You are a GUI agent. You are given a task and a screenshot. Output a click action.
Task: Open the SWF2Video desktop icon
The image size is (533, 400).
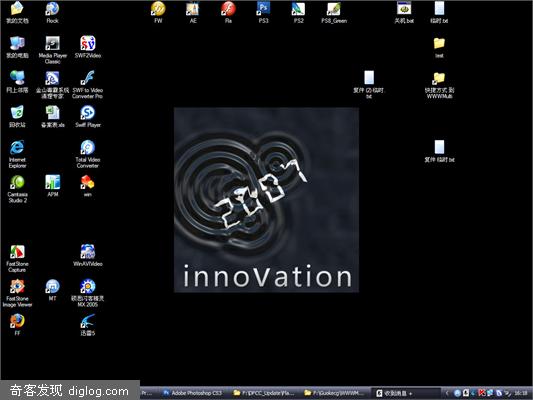(88, 47)
